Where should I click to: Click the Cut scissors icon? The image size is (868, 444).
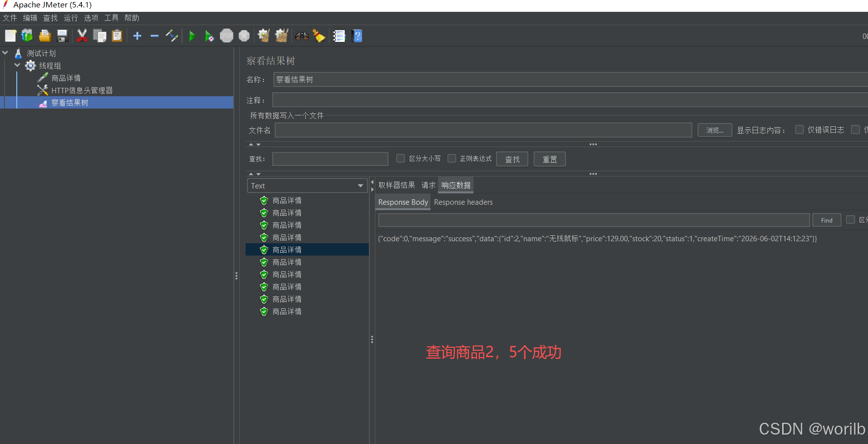point(82,36)
